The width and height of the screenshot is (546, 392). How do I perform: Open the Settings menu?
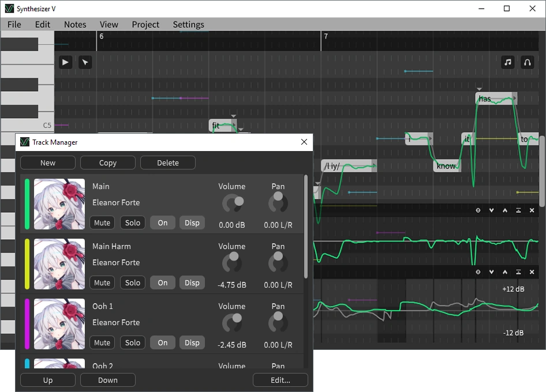[188, 24]
